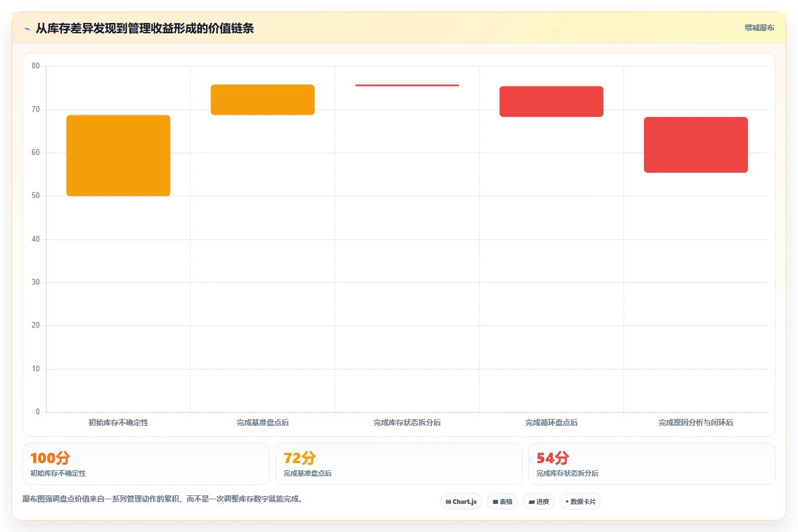Select the 进度 chip
This screenshot has width=798, height=532.
[539, 502]
